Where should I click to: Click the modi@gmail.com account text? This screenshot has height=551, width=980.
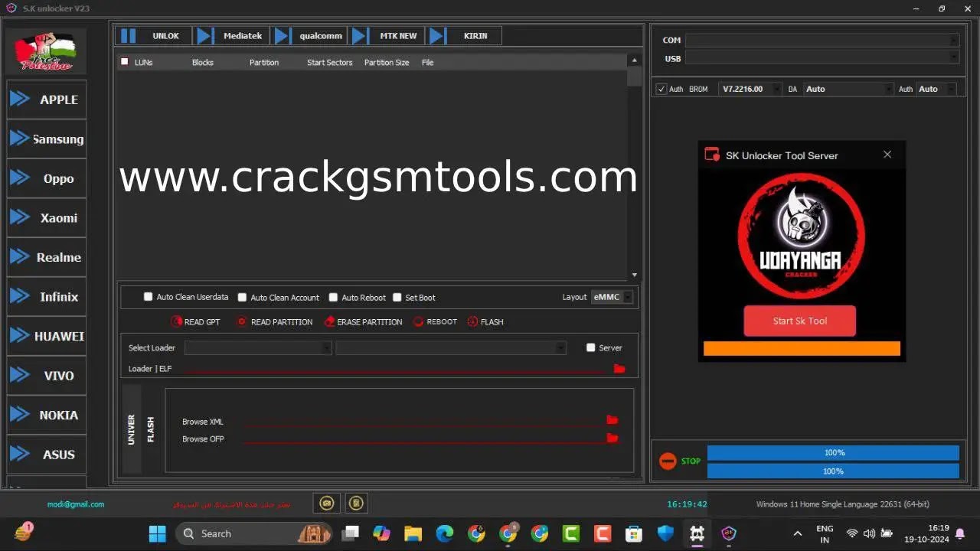point(76,504)
